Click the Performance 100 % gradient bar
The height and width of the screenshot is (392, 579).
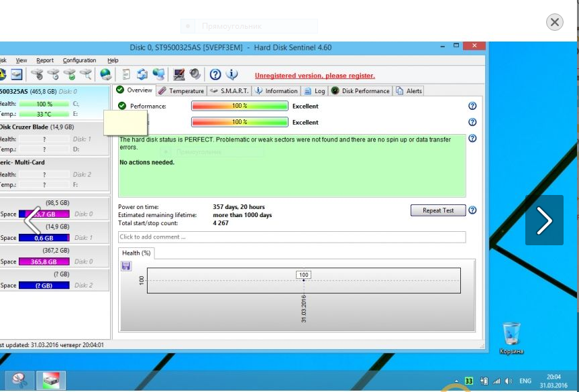pyautogui.click(x=240, y=106)
